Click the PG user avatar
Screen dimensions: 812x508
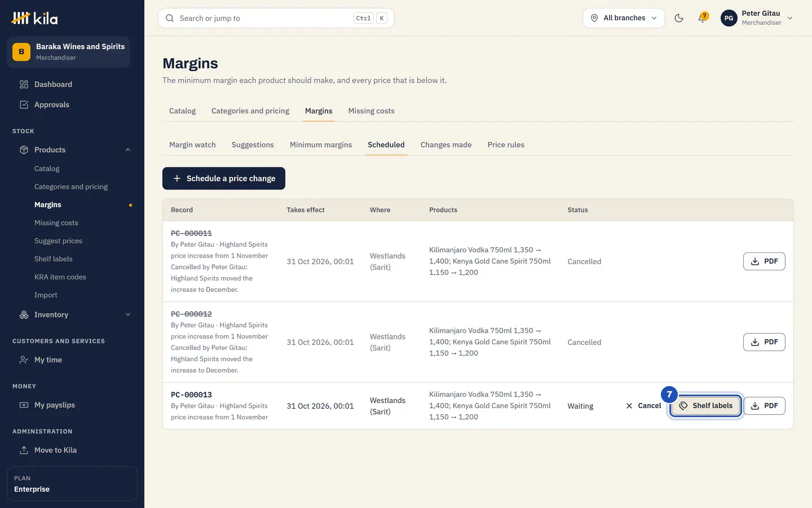pyautogui.click(x=729, y=18)
